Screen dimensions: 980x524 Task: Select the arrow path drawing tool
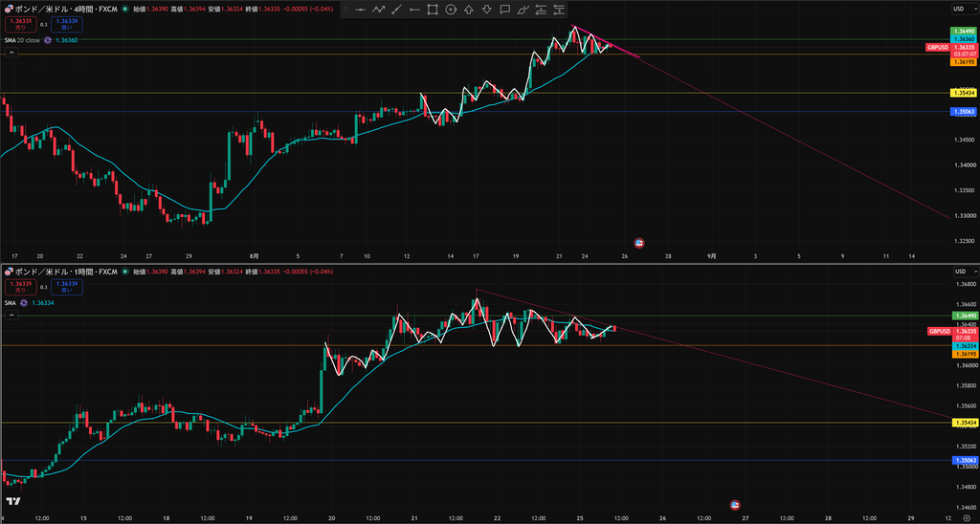pos(378,10)
